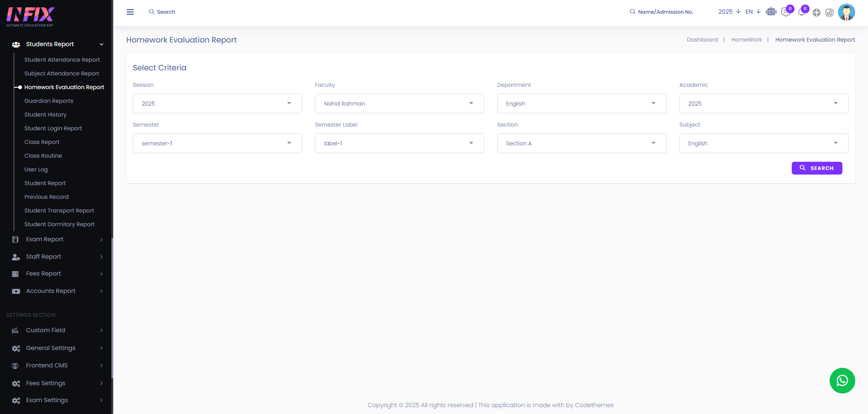
Task: Expand the Staff Report menu
Action: 101,257
